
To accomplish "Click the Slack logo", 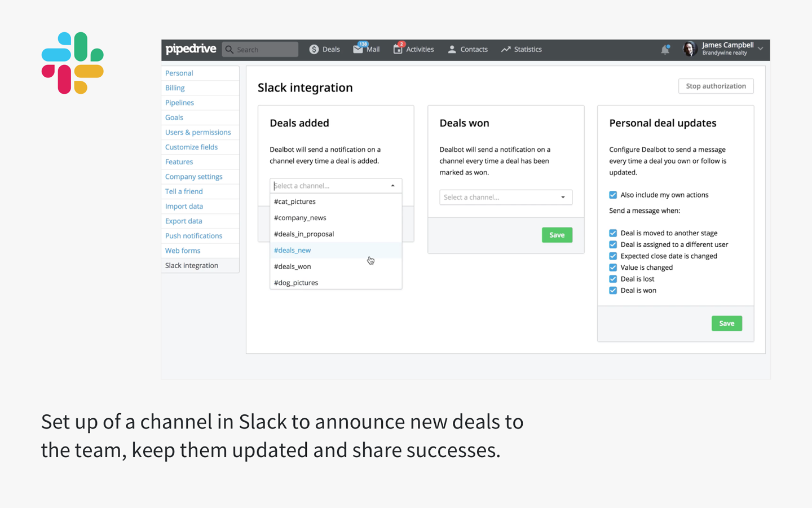I will click(x=72, y=62).
